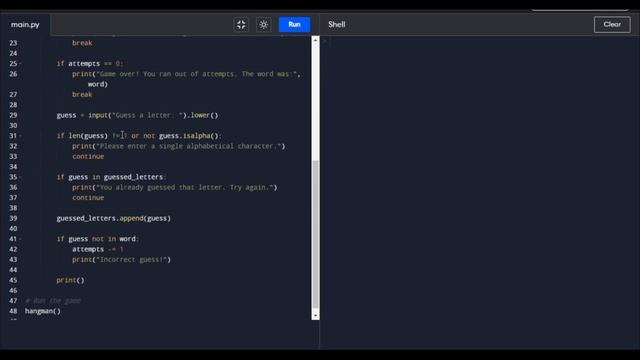Collapse code fold at line 31
Screen dimensions: 640x360
coord(20,136)
